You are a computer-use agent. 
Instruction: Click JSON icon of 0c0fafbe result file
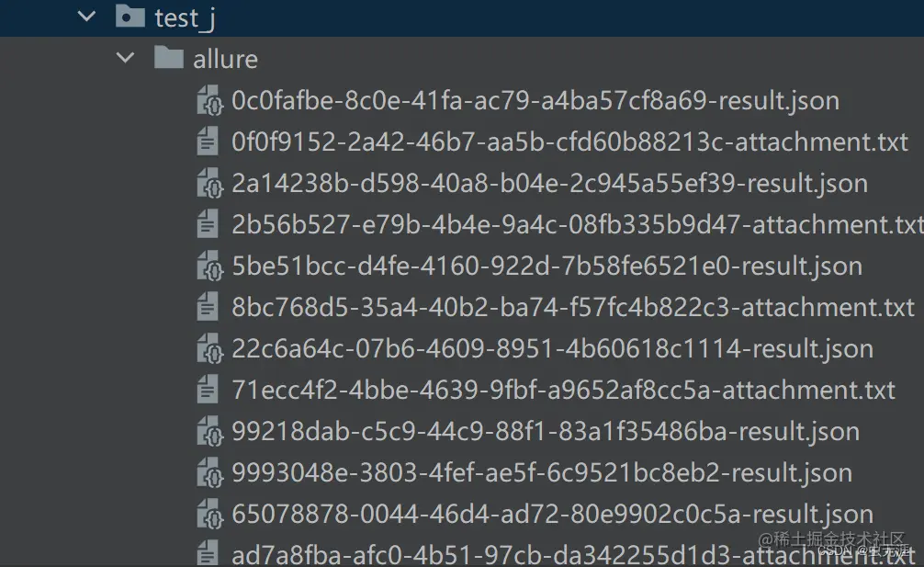tap(209, 100)
